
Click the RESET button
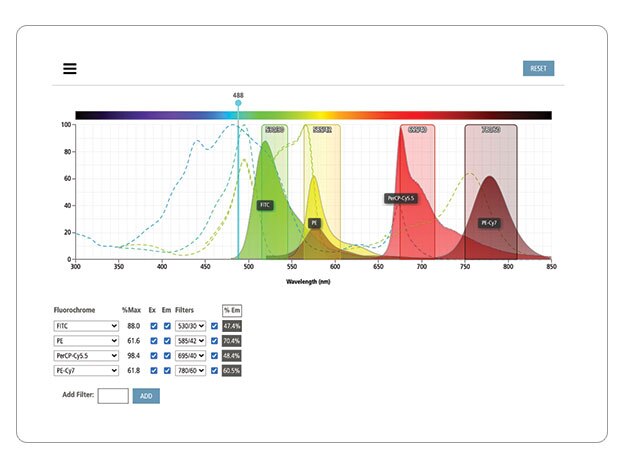coord(538,68)
